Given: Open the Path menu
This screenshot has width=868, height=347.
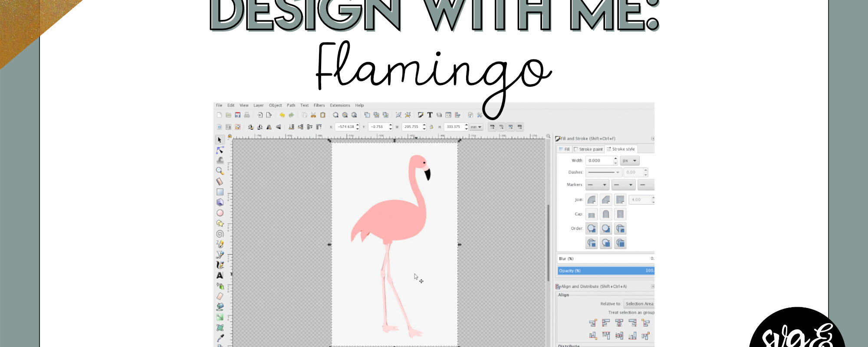Looking at the screenshot, I should pyautogui.click(x=291, y=105).
